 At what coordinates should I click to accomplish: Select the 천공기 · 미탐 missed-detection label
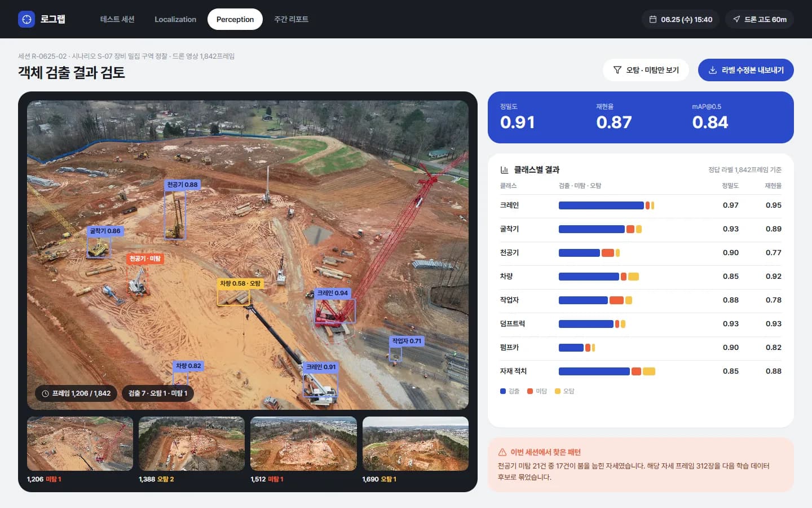(x=145, y=259)
